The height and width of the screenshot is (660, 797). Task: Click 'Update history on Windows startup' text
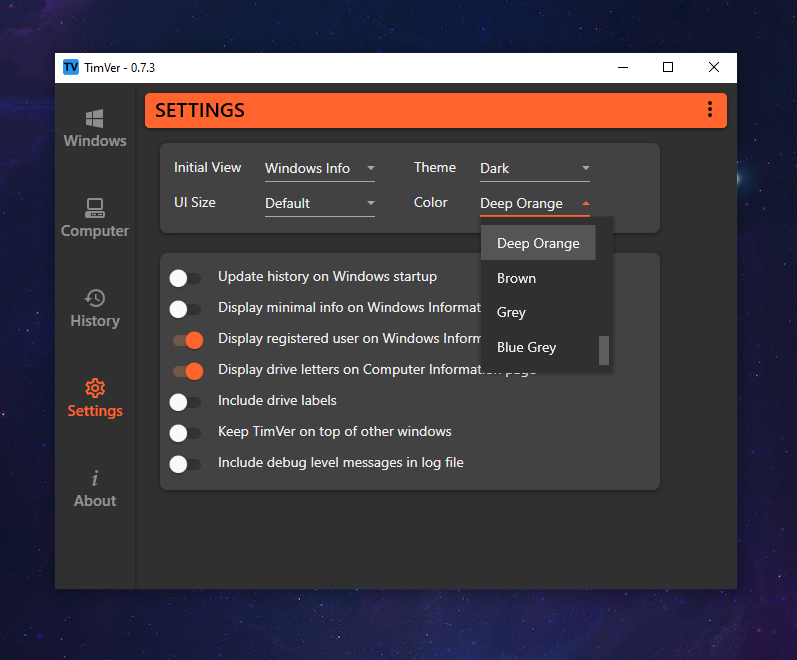[x=327, y=277]
